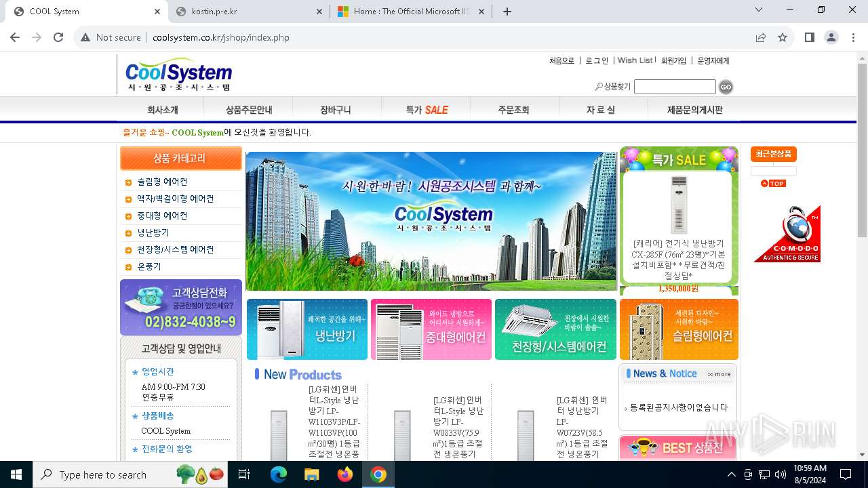Open Chrome three-dot menu
868x488 pixels.
point(852,37)
